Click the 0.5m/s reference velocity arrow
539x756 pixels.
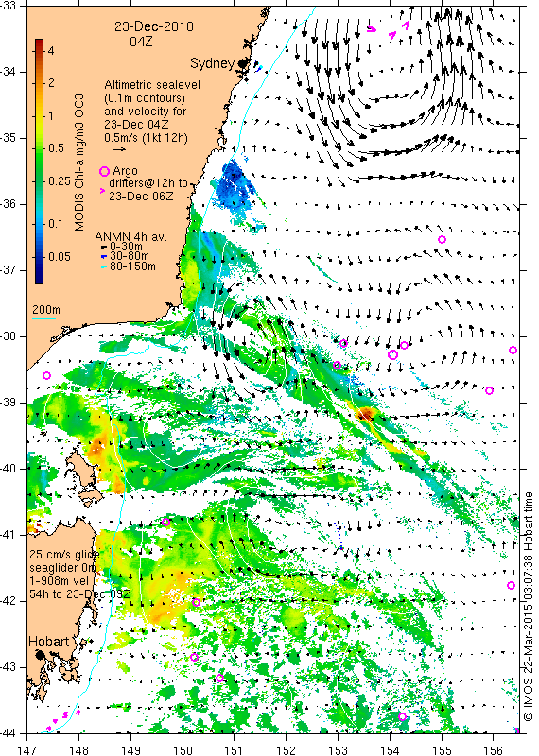tap(119, 149)
